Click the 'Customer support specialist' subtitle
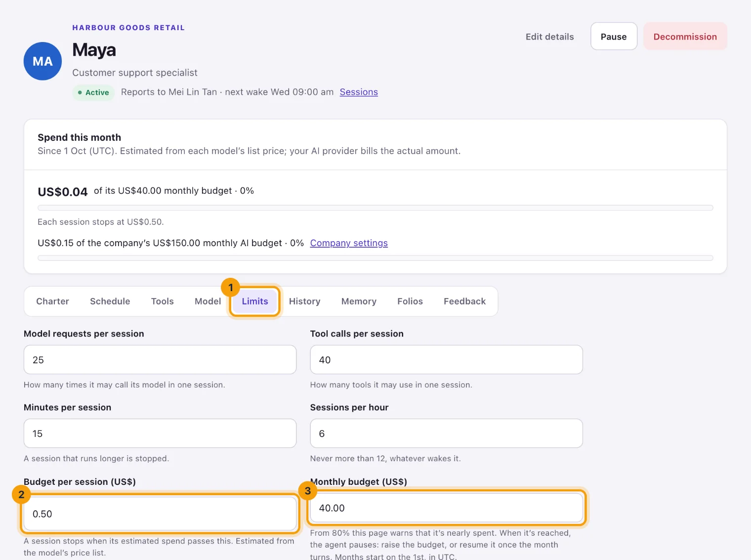 [x=135, y=73]
